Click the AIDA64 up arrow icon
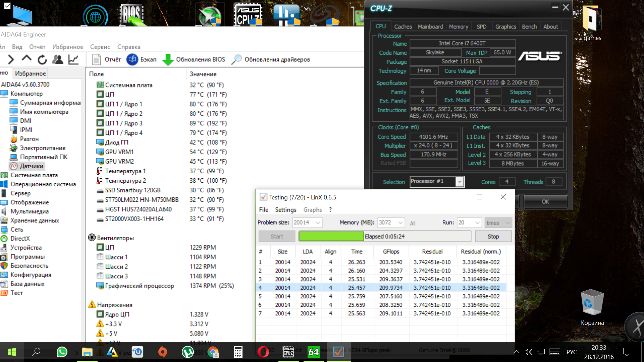Viewport: 644px width, 362px height. click(x=26, y=59)
